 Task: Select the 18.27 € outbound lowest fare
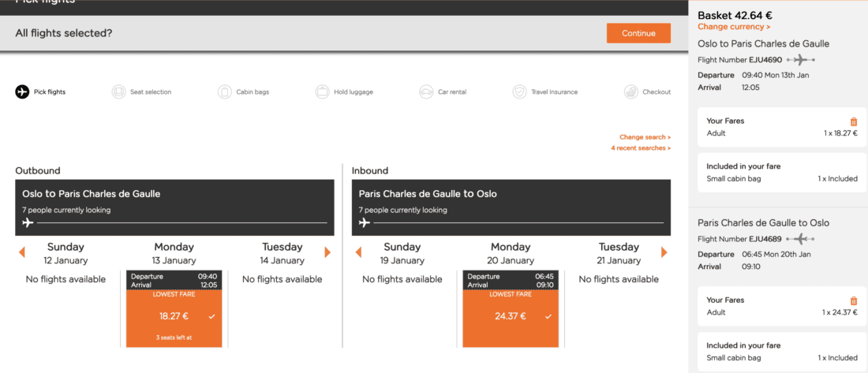[174, 316]
